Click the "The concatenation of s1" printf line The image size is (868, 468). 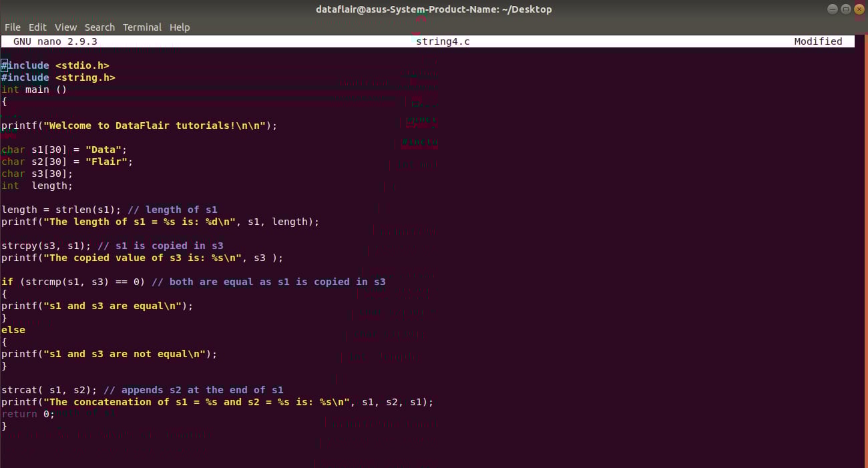pos(218,402)
